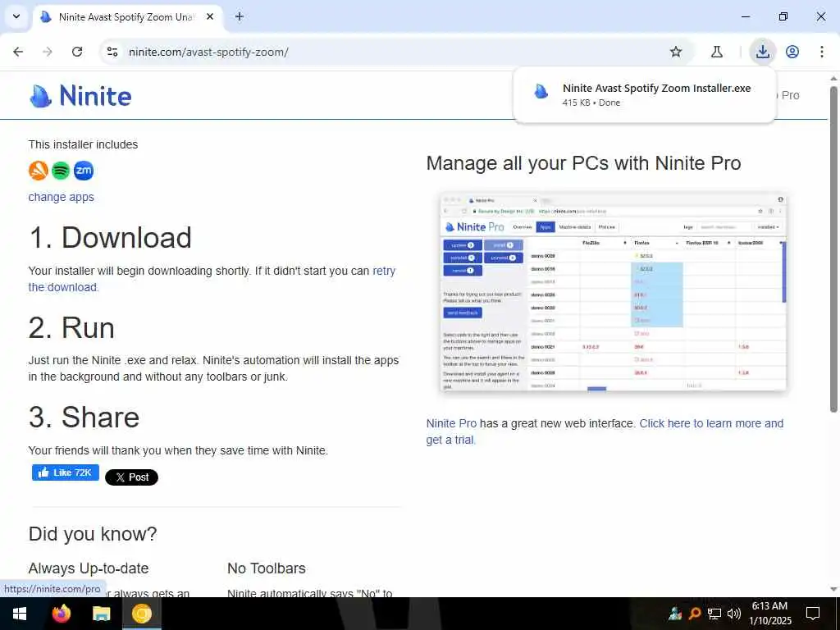Open the downloaded Ninite Installer.exe item

click(x=645, y=95)
